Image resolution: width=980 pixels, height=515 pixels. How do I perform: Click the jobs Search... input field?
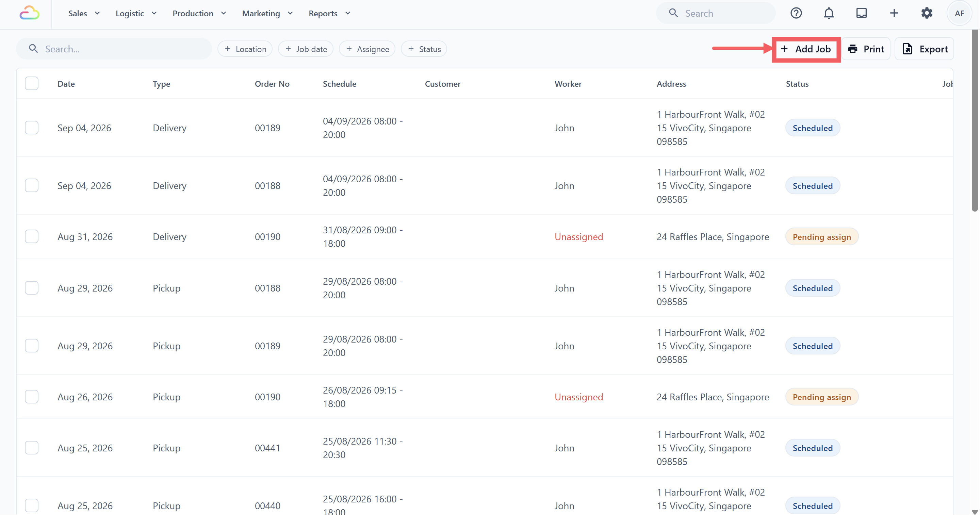pos(114,49)
